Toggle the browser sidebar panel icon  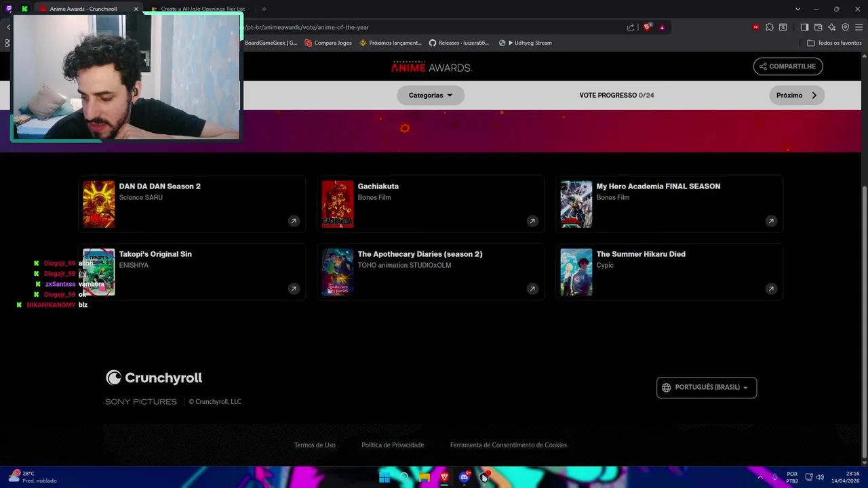pos(804,27)
